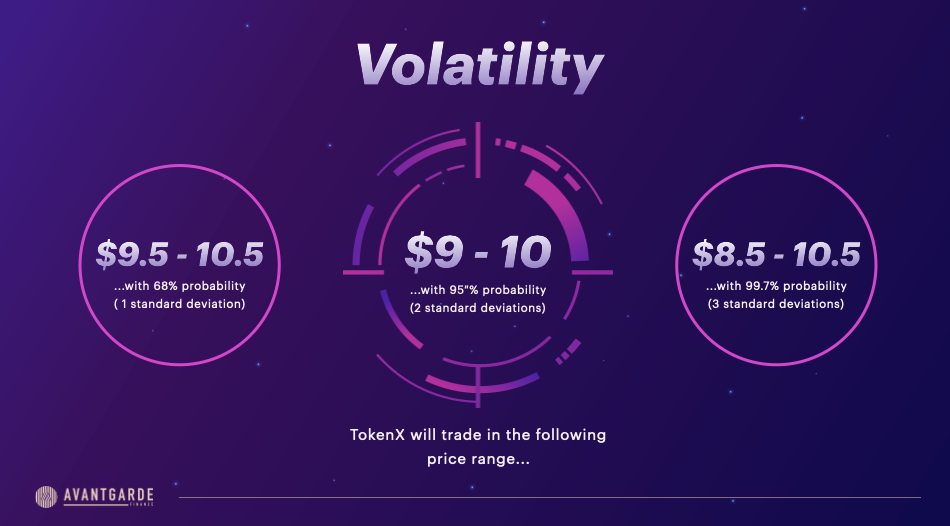Click the 3 standard deviations label
950x526 pixels.
[776, 304]
